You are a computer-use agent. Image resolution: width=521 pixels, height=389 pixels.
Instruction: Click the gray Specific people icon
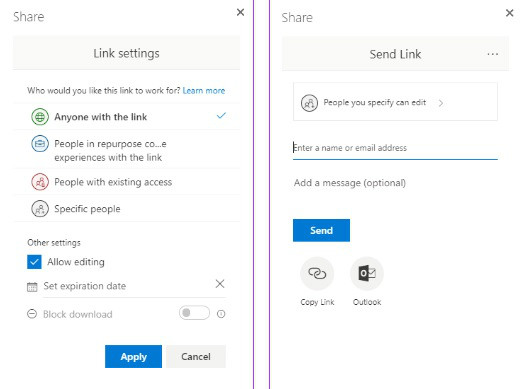tap(40, 209)
